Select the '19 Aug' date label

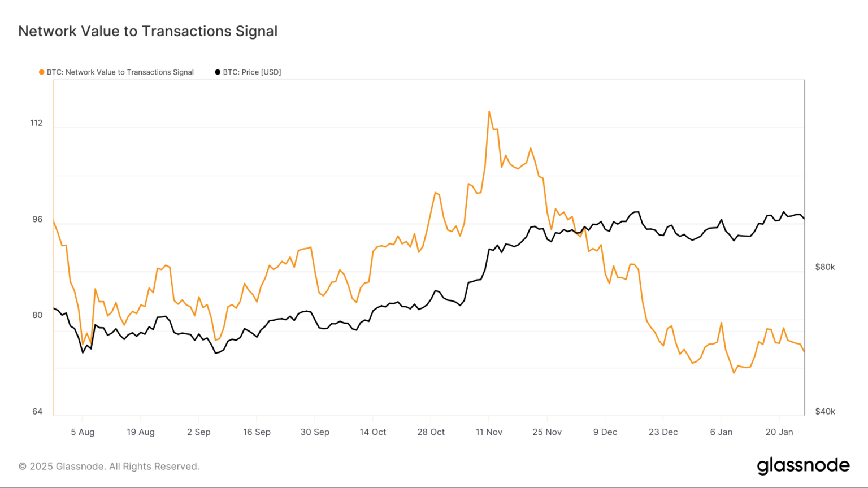141,432
